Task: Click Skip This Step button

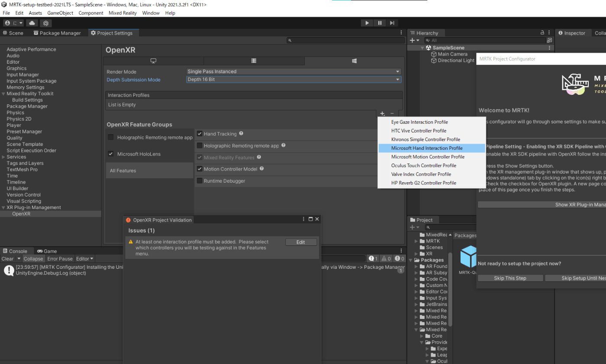Action: [x=510, y=278]
